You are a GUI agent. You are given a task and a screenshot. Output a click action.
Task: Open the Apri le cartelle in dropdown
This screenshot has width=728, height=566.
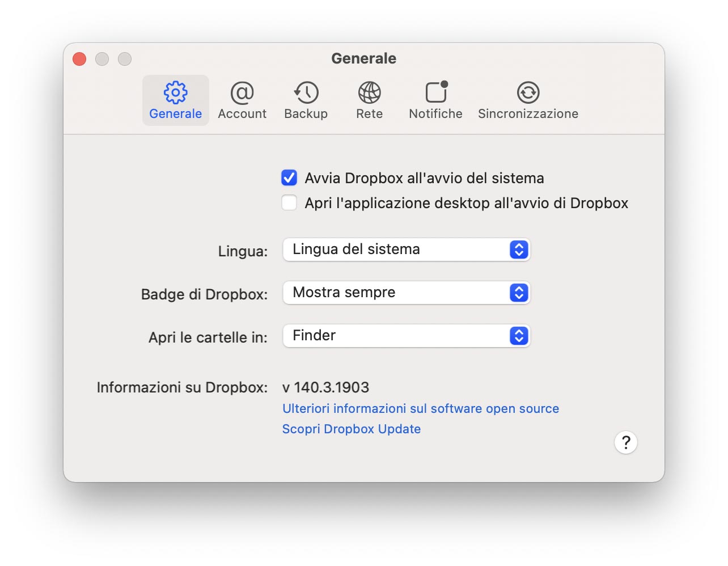tap(406, 336)
